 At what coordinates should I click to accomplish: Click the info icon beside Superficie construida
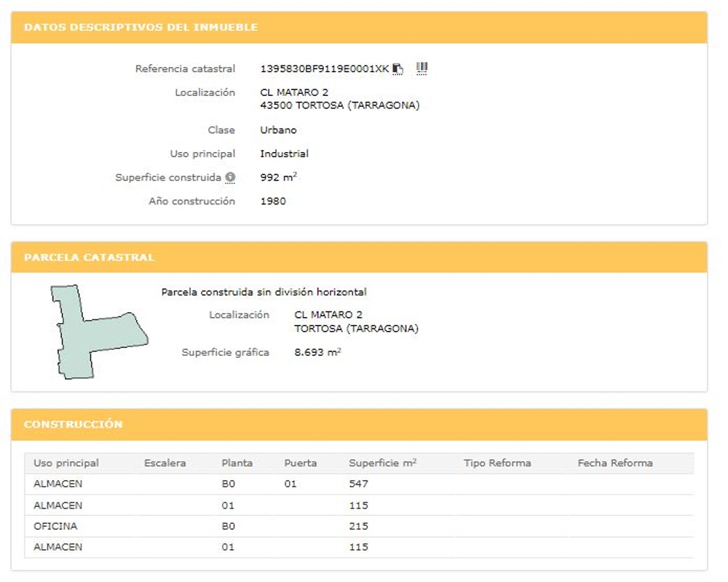(230, 178)
